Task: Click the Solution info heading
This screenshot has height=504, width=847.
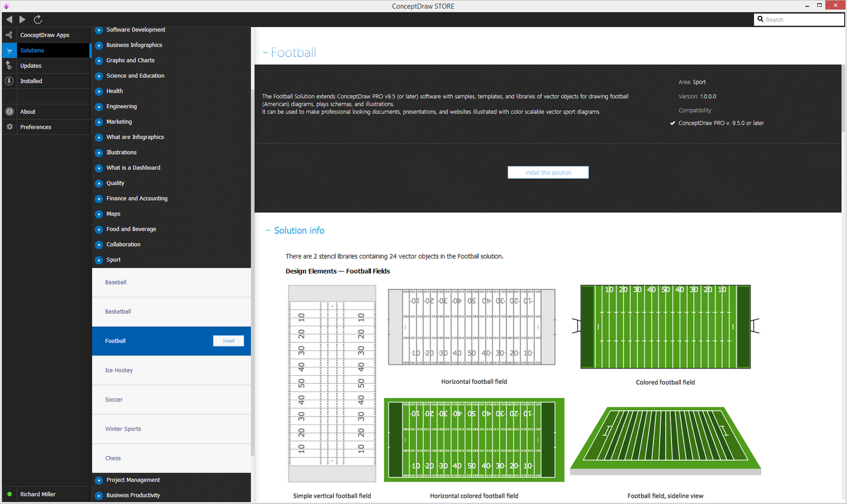Action: (299, 230)
